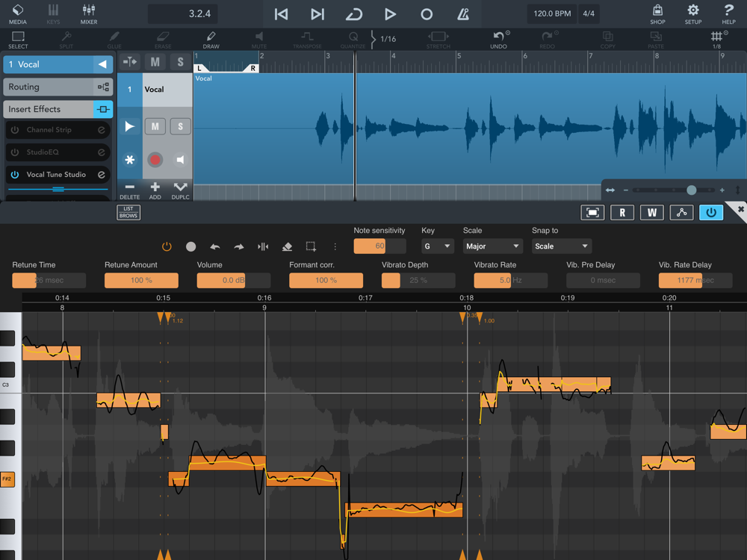Screen dimensions: 747x560
Task: Adjust the Retune Amount slider
Action: [x=141, y=281]
